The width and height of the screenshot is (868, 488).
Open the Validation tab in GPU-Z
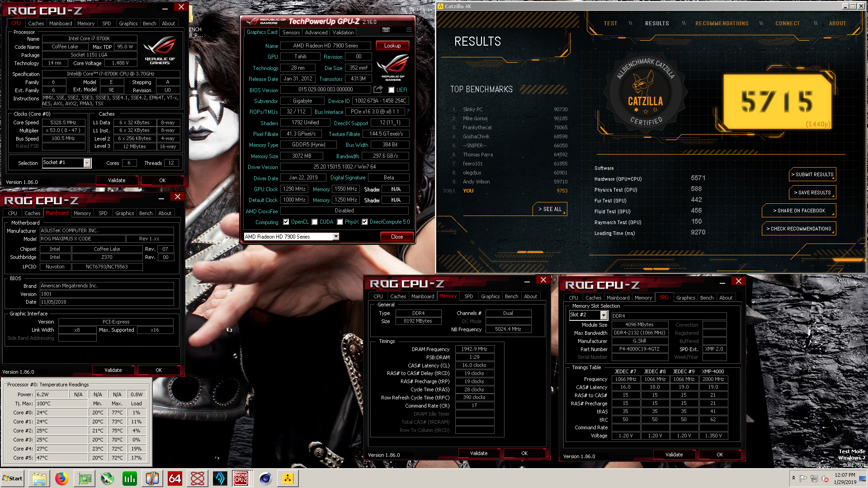coord(343,33)
